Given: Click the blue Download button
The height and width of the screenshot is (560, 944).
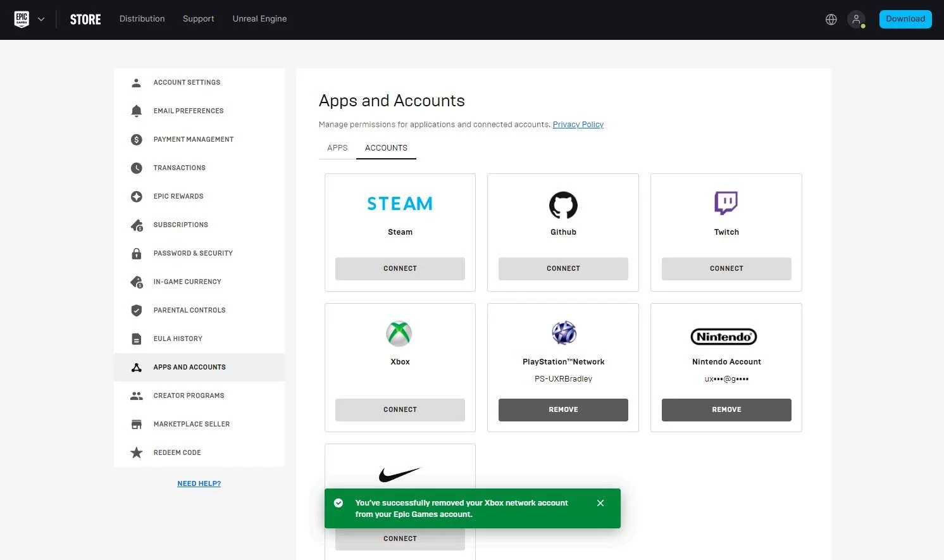Looking at the screenshot, I should [x=905, y=19].
